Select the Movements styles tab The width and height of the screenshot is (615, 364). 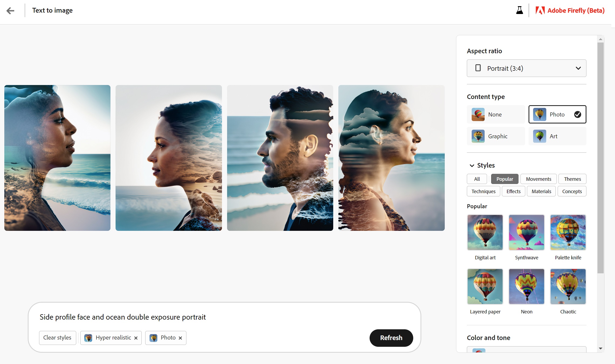pyautogui.click(x=539, y=179)
